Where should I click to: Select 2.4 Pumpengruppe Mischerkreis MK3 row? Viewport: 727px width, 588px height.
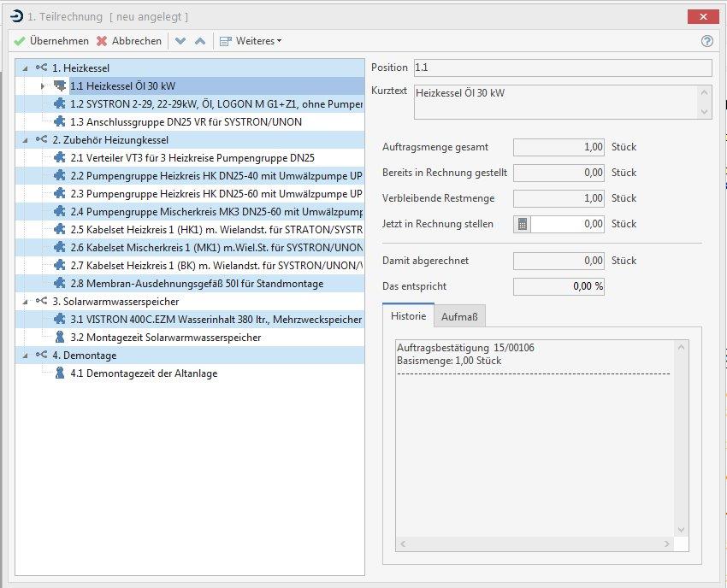click(x=190, y=212)
